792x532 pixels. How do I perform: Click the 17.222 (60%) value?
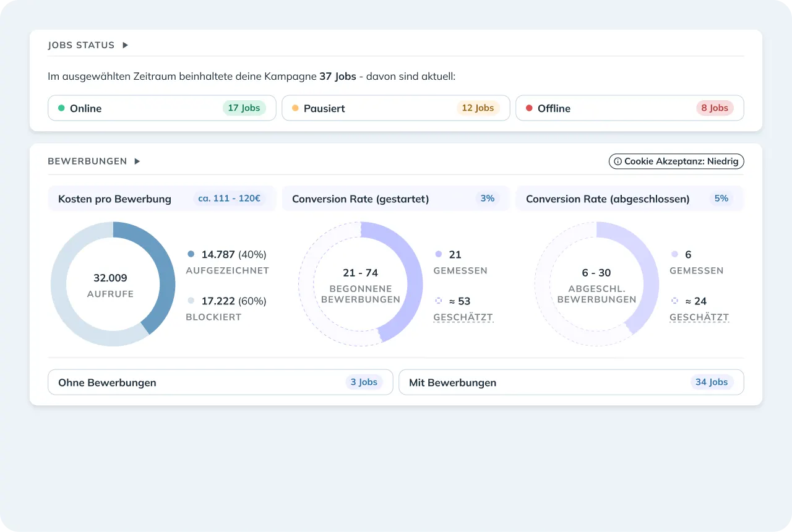pyautogui.click(x=234, y=301)
